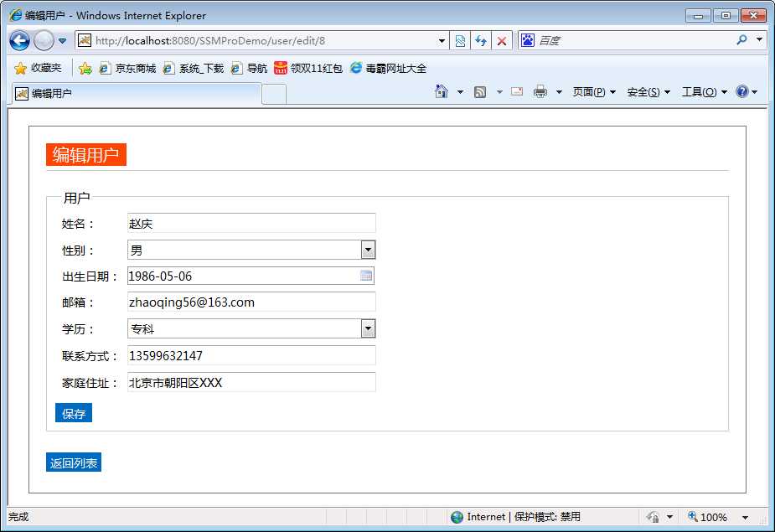Open the 安全(S) menu
Image resolution: width=775 pixels, height=532 pixels.
[x=648, y=92]
